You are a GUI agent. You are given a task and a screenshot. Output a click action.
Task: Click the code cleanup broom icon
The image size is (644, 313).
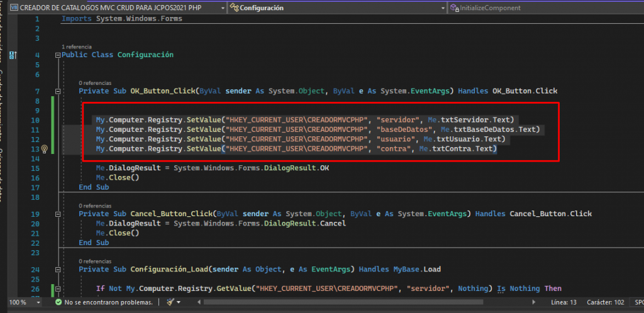(x=169, y=302)
